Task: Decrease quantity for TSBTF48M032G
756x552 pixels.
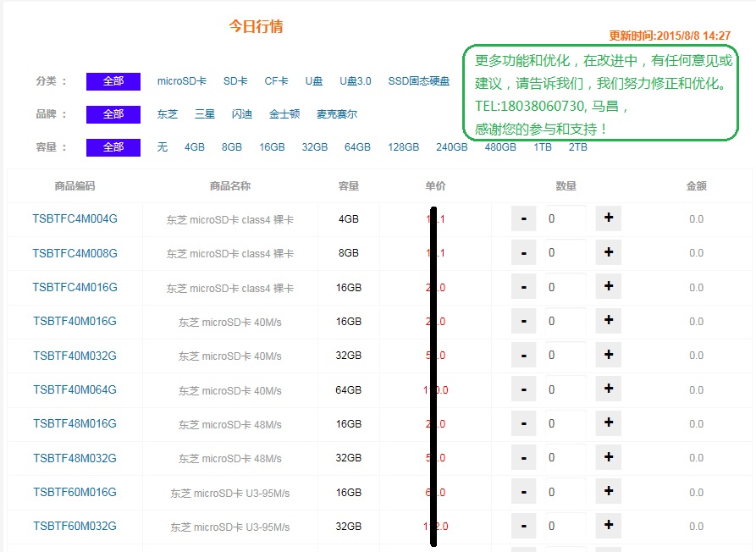Action: click(x=523, y=458)
